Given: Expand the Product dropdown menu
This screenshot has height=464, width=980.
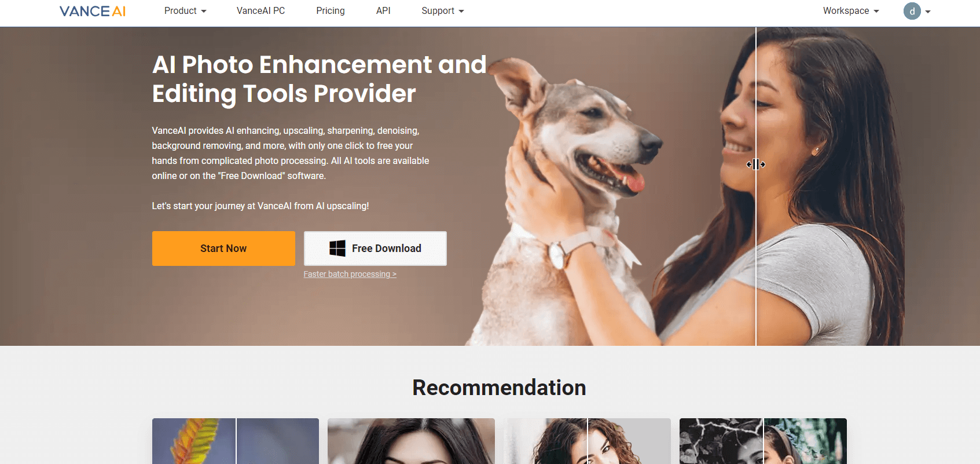Looking at the screenshot, I should [x=185, y=11].
